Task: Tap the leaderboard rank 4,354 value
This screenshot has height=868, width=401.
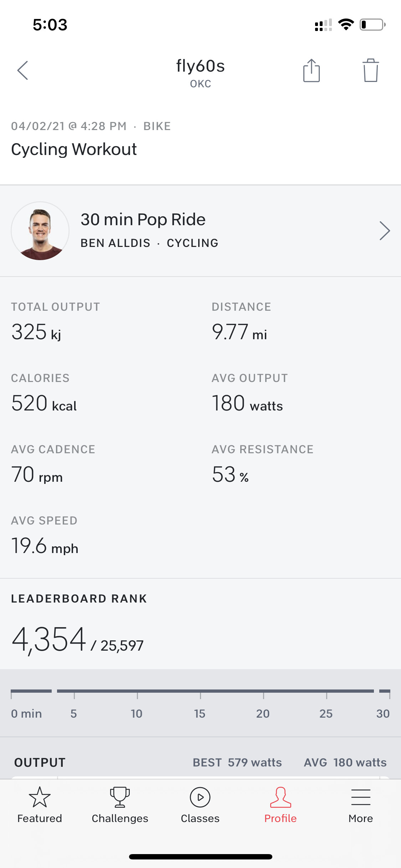Action: pos(49,640)
